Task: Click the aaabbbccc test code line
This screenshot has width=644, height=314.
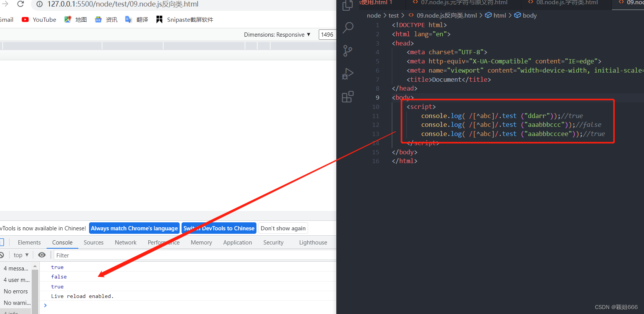Action: pyautogui.click(x=511, y=125)
